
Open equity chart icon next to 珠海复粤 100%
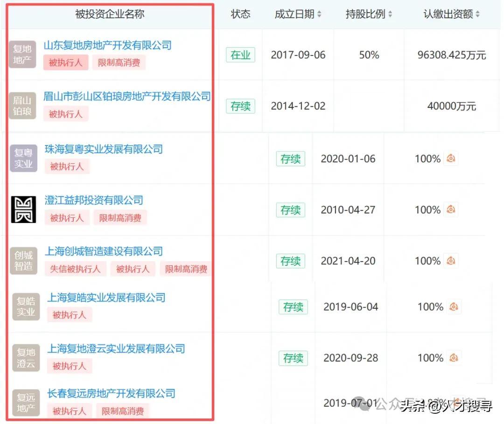pyautogui.click(x=451, y=158)
